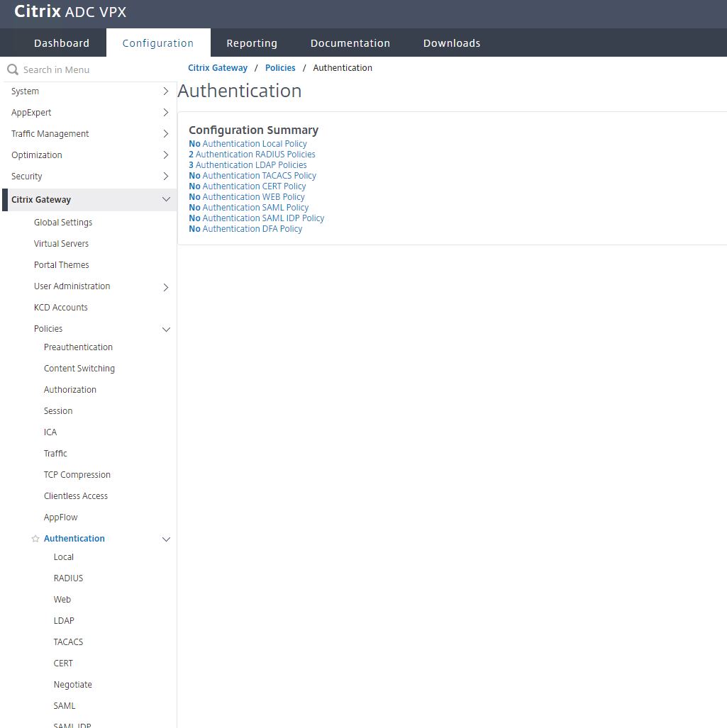
Task: Open AppFlow policies
Action: pos(60,517)
